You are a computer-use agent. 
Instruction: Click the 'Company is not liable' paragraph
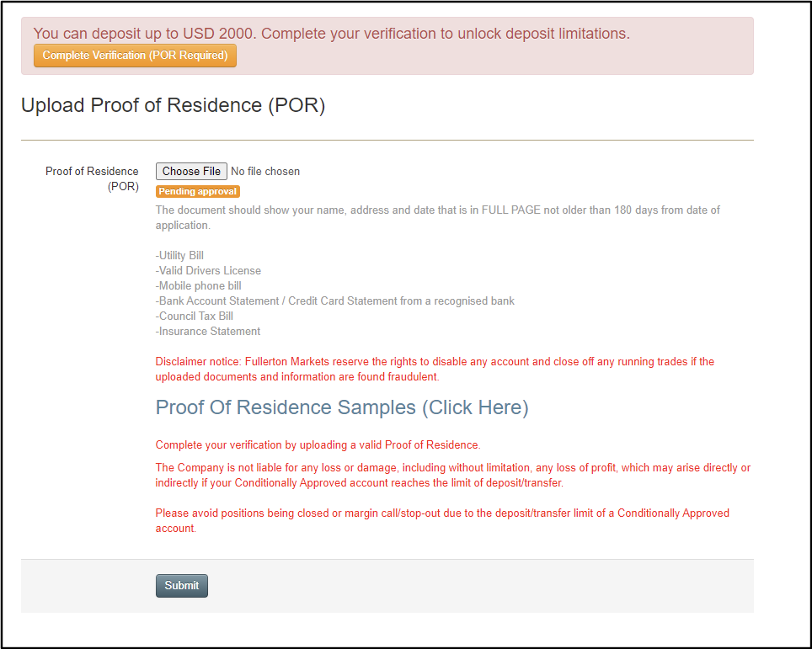pos(452,475)
